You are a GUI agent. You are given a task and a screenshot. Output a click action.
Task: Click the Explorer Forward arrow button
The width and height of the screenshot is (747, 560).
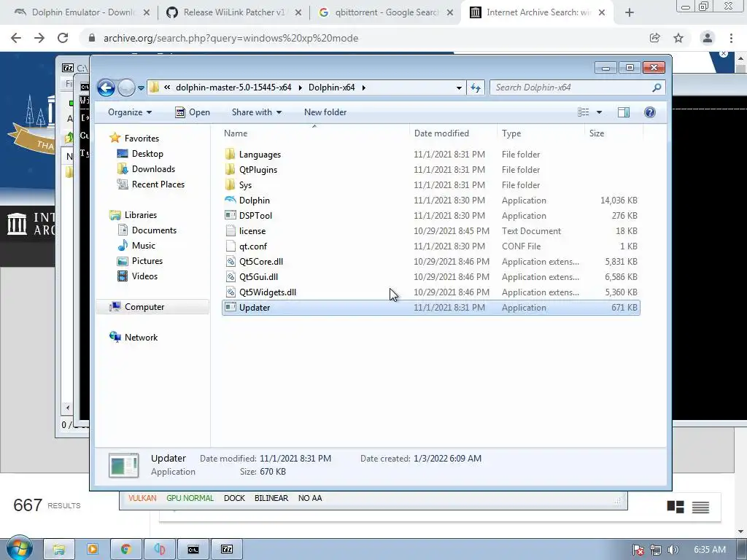click(x=126, y=87)
